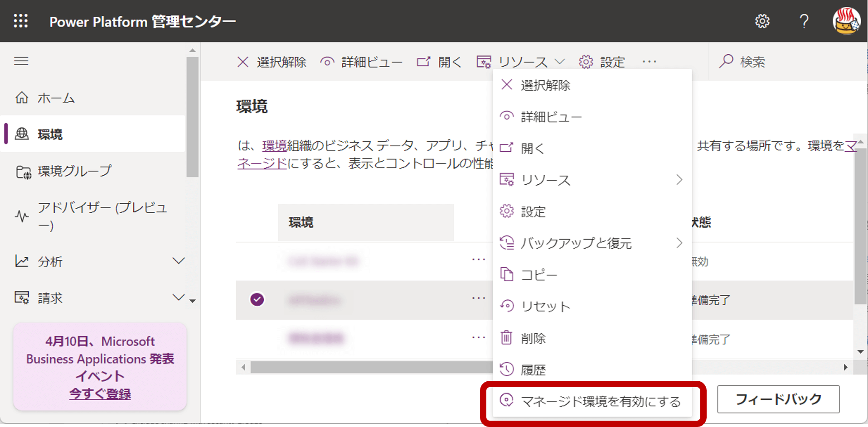
Task: Click the menu 詳細ビュー eye icon
Action: click(x=507, y=116)
